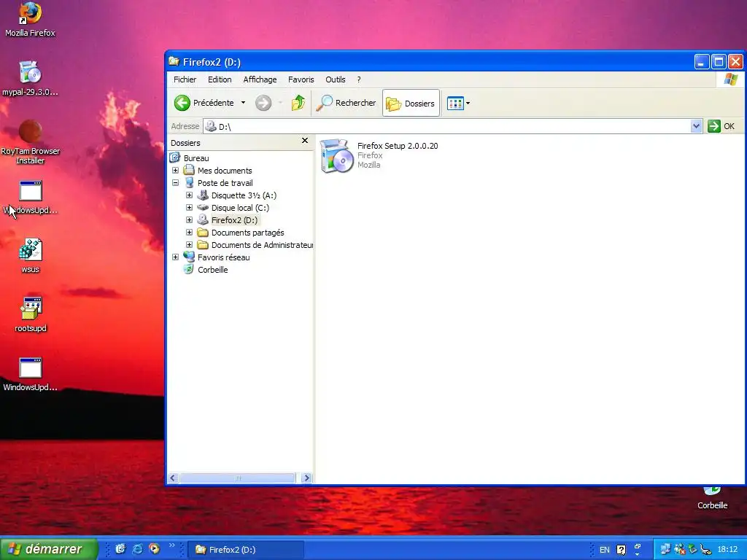Select the wsus desktop icon
747x560 pixels.
(30, 255)
